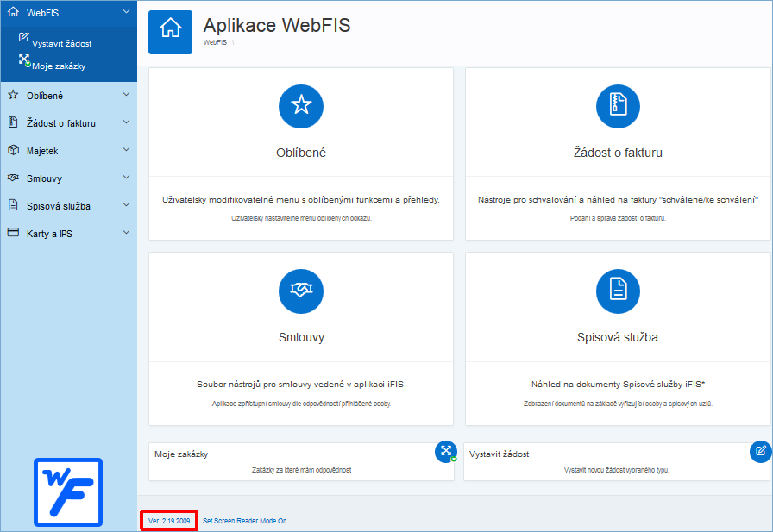Open Moje zakázky in sidebar menu

point(59,66)
